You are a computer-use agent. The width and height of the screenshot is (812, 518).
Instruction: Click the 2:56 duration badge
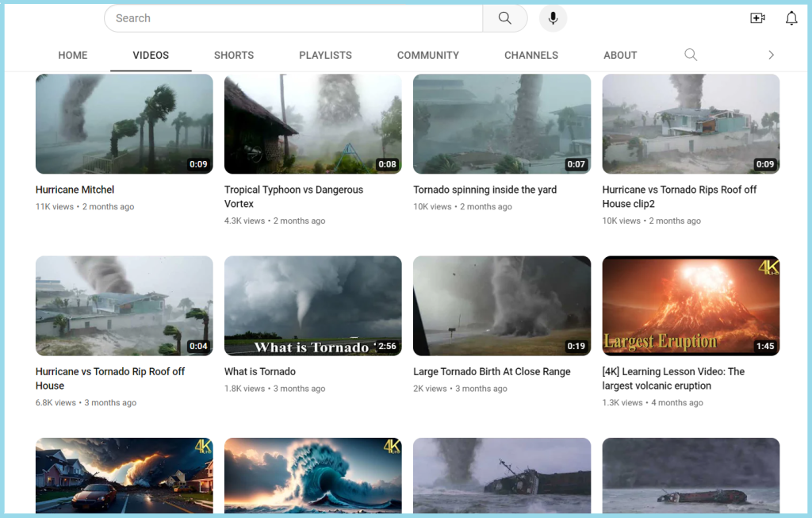click(387, 346)
